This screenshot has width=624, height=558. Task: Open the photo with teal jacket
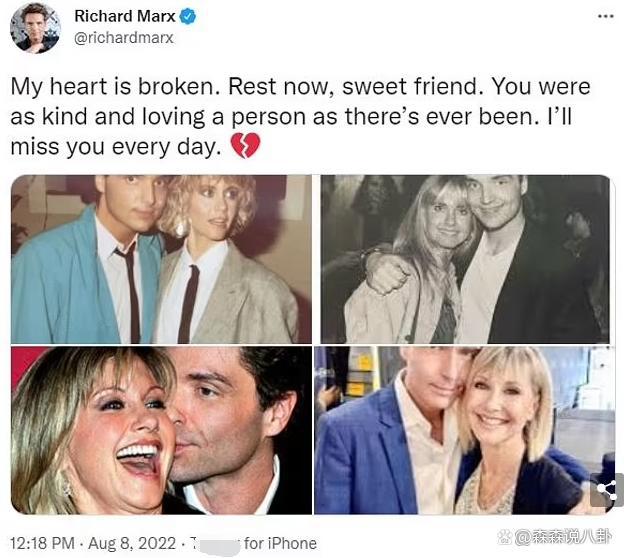coord(161,259)
